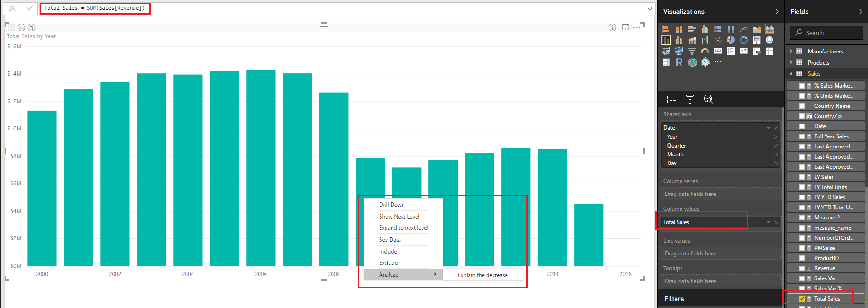
Task: Select the R script visual
Action: point(679,62)
